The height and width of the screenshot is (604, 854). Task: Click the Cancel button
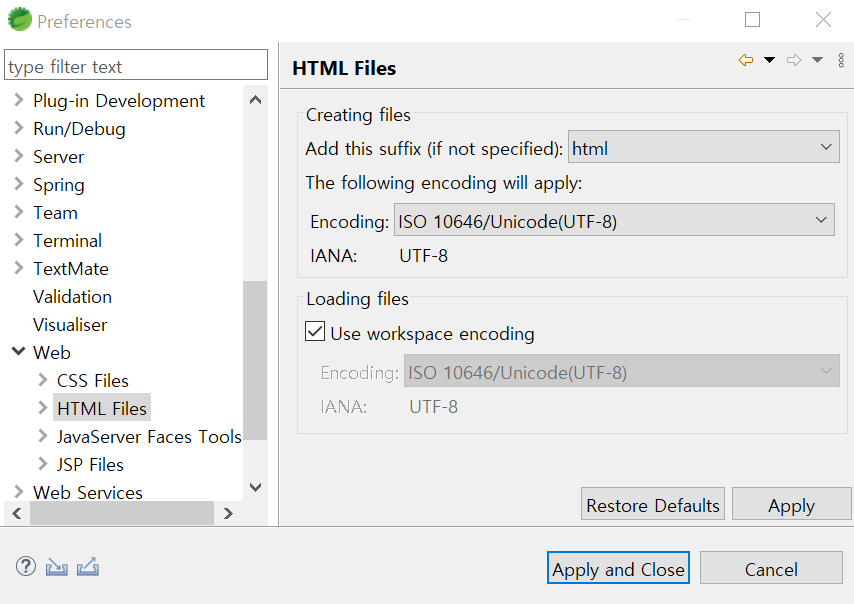tap(771, 568)
